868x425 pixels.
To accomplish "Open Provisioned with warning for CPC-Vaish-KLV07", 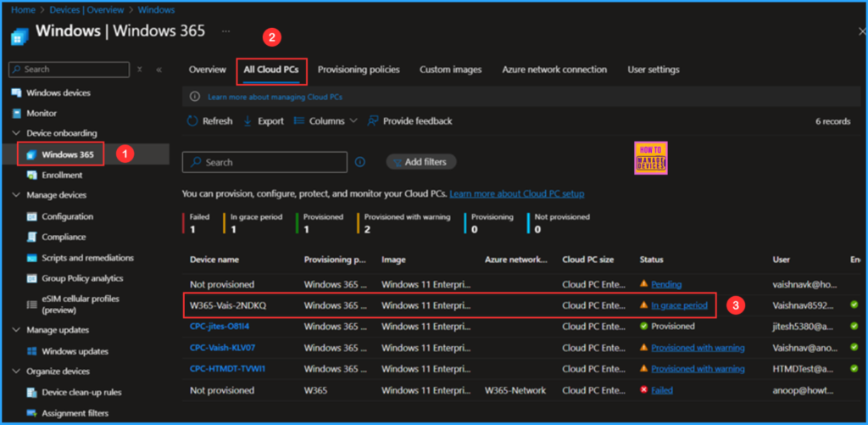I will click(698, 348).
